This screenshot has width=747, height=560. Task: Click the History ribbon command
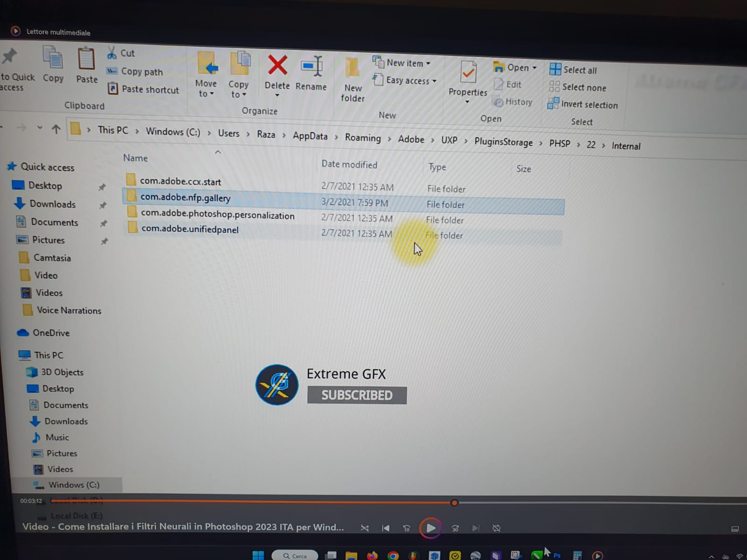(513, 101)
